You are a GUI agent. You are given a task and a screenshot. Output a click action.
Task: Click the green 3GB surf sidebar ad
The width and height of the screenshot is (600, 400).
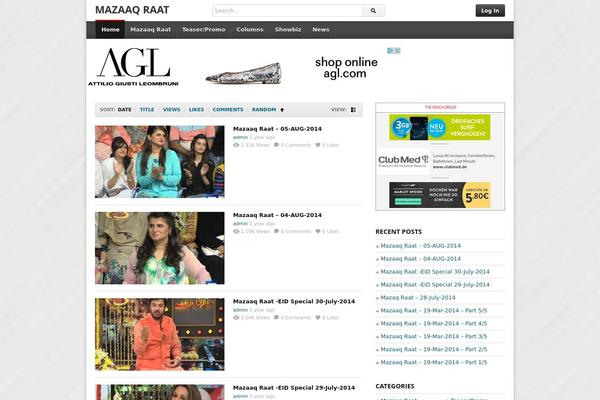point(440,127)
